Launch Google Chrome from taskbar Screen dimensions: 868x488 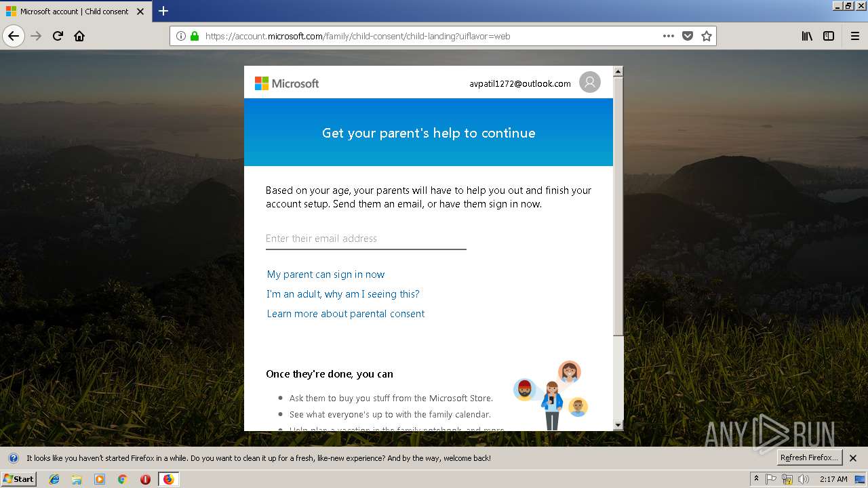[x=122, y=479]
